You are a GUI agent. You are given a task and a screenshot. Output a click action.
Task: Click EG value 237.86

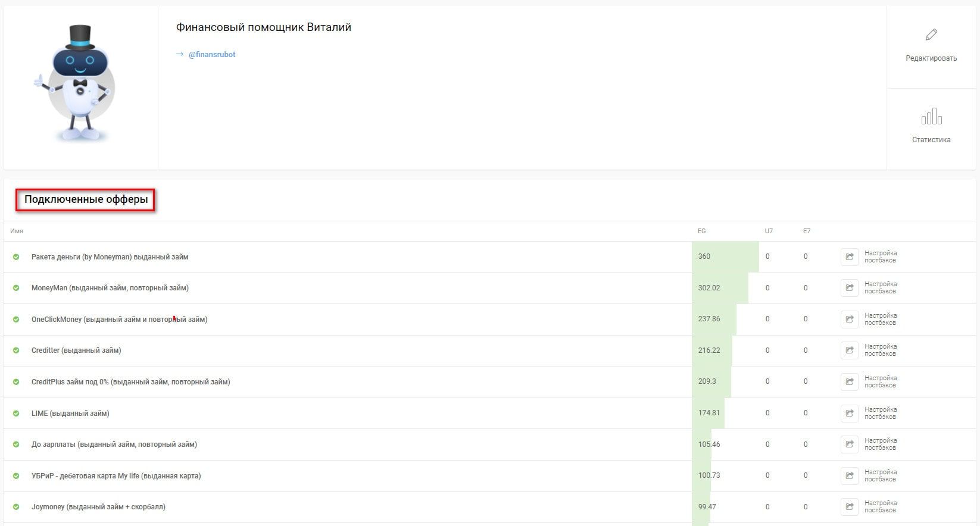tap(709, 319)
